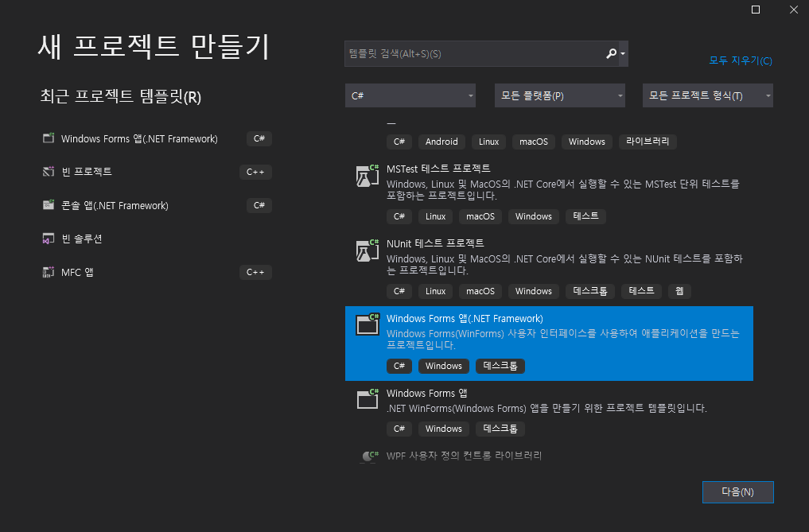Select MSTest 테스트 프로젝트 template title
The height and width of the screenshot is (532, 809).
(438, 169)
